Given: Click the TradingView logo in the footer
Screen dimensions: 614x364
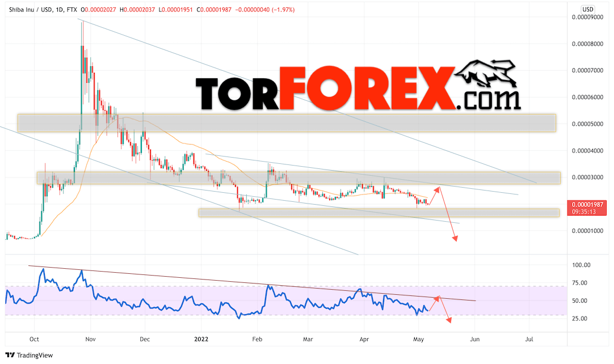Looking at the screenshot, I should point(30,355).
